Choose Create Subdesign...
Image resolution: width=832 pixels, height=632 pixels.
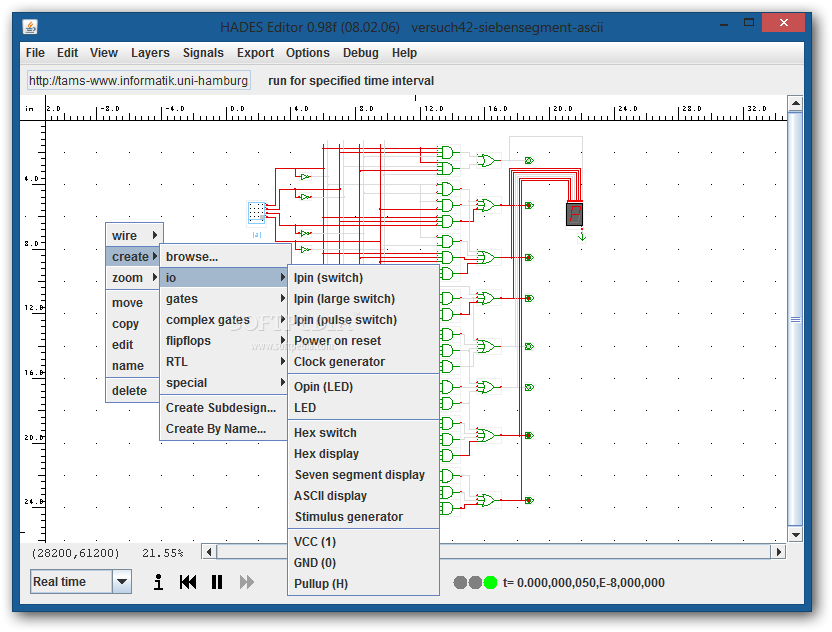pyautogui.click(x=223, y=408)
